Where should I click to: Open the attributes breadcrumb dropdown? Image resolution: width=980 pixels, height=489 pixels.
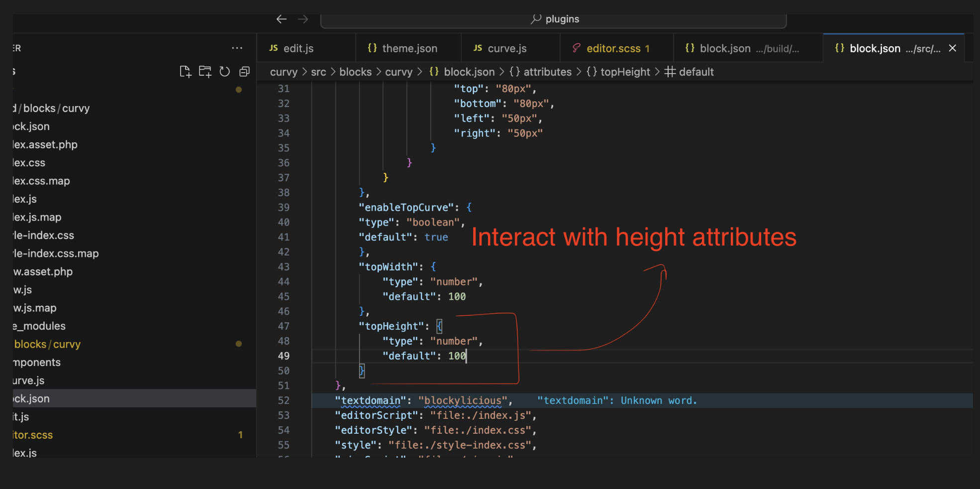(540, 72)
